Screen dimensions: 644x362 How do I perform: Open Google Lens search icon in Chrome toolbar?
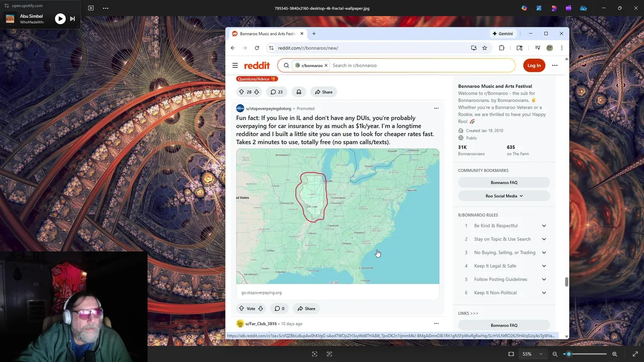520,48
